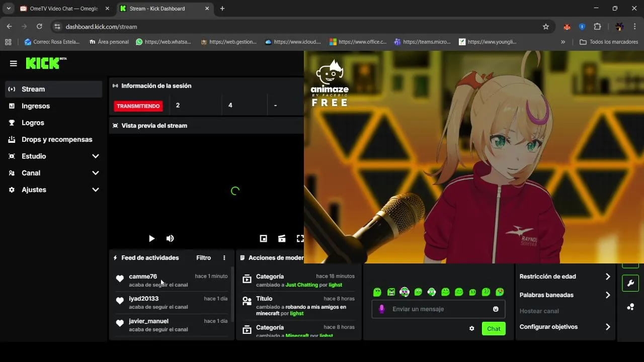This screenshot has width=644, height=362.
Task: Expand the Canal sidebar section
Action: tap(96, 173)
